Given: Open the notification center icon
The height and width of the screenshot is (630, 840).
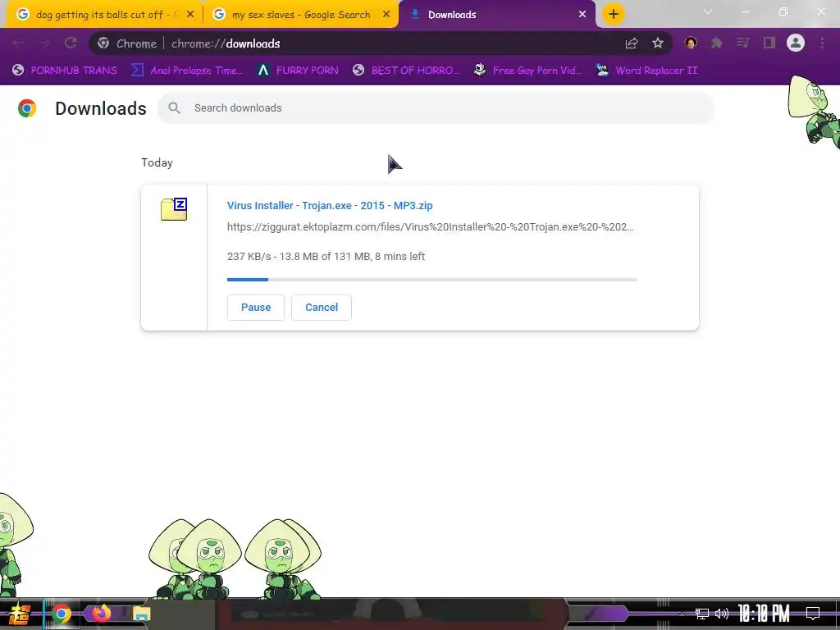Looking at the screenshot, I should [x=813, y=614].
